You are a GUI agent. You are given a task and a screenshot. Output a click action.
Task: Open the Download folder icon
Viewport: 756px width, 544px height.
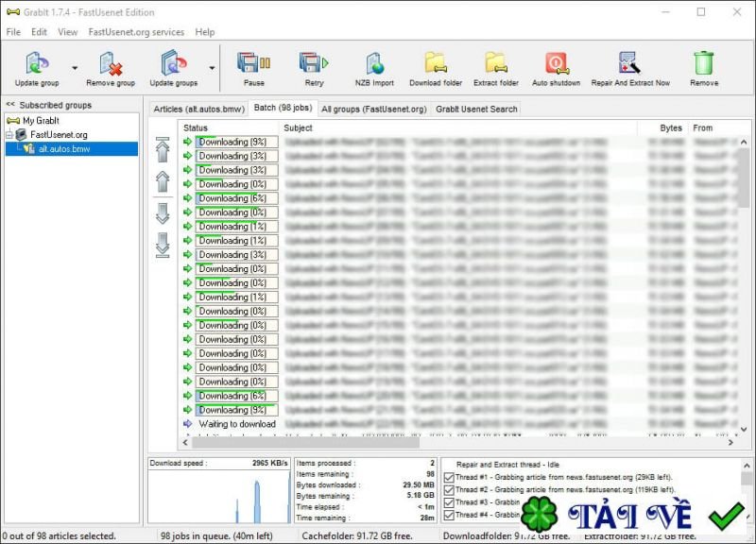point(436,64)
